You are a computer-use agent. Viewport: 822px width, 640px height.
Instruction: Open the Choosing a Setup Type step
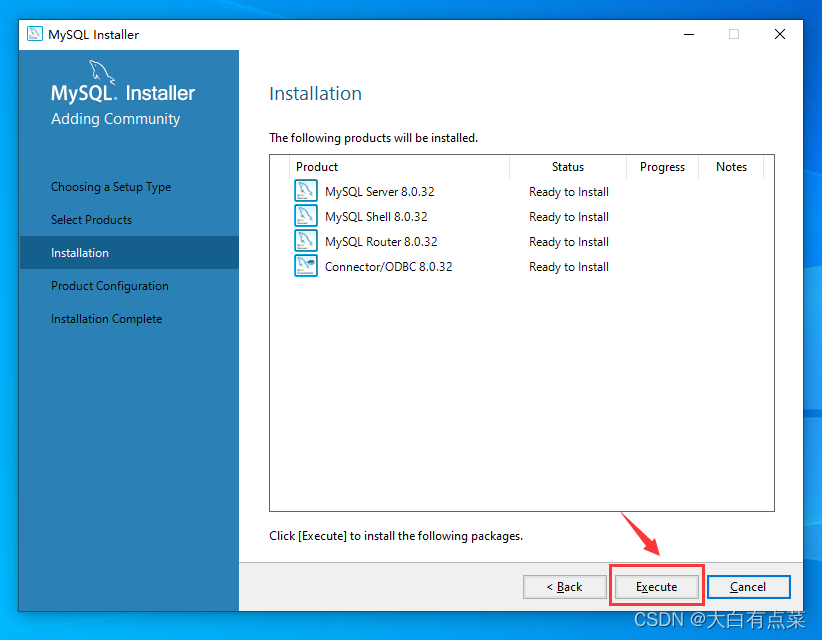tap(111, 187)
